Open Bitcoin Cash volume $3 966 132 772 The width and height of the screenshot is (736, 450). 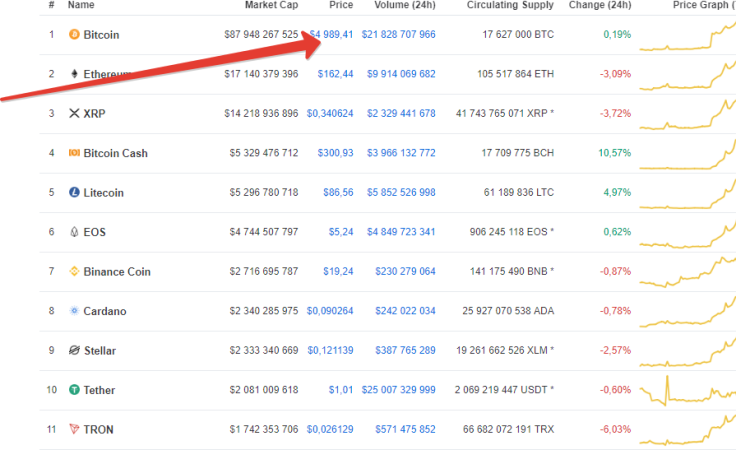(x=401, y=153)
